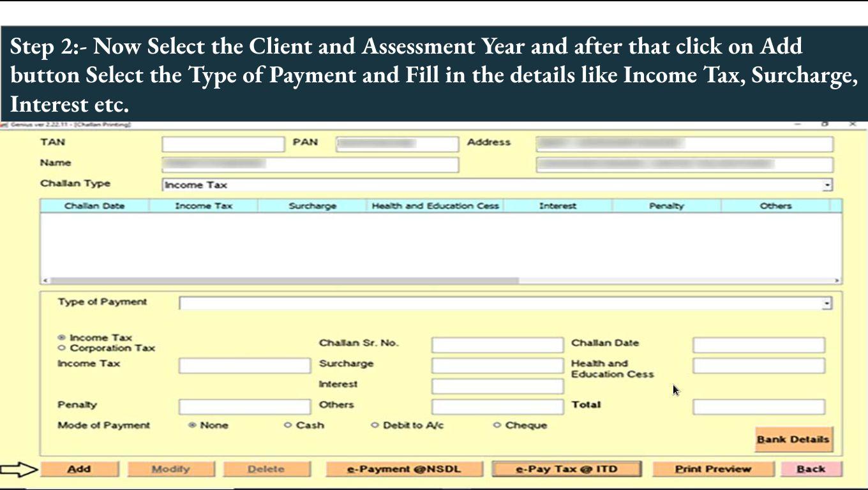Viewport: 868px width, 490px height.
Task: Click the Others column header
Action: (775, 206)
